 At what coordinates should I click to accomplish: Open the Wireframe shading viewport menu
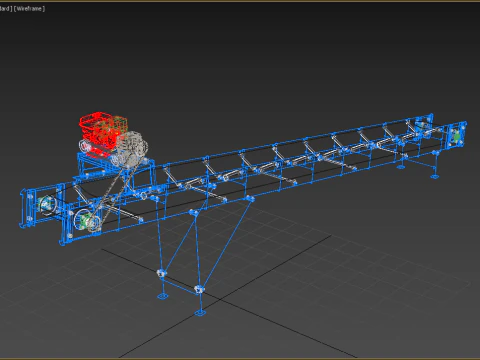coord(29,9)
